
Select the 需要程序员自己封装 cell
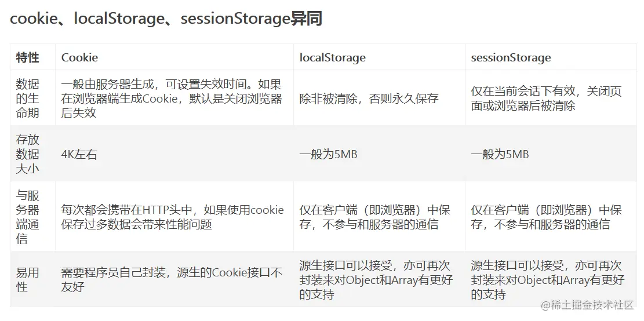click(x=172, y=279)
